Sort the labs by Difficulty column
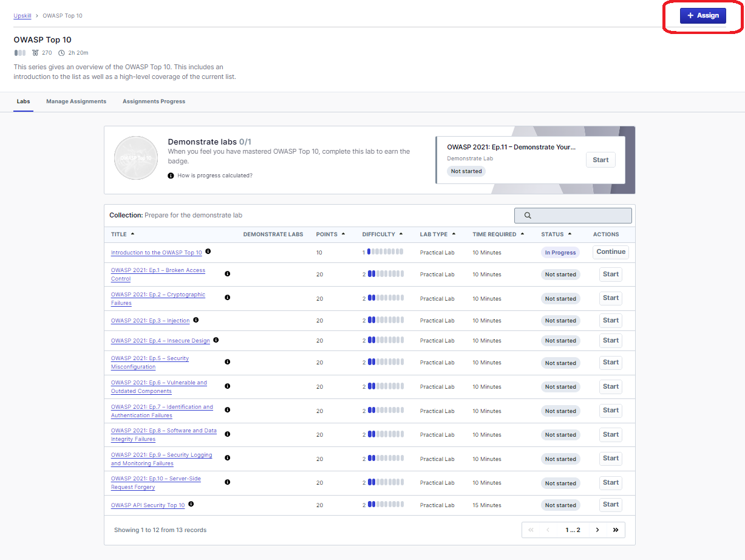The image size is (745, 560). (382, 234)
